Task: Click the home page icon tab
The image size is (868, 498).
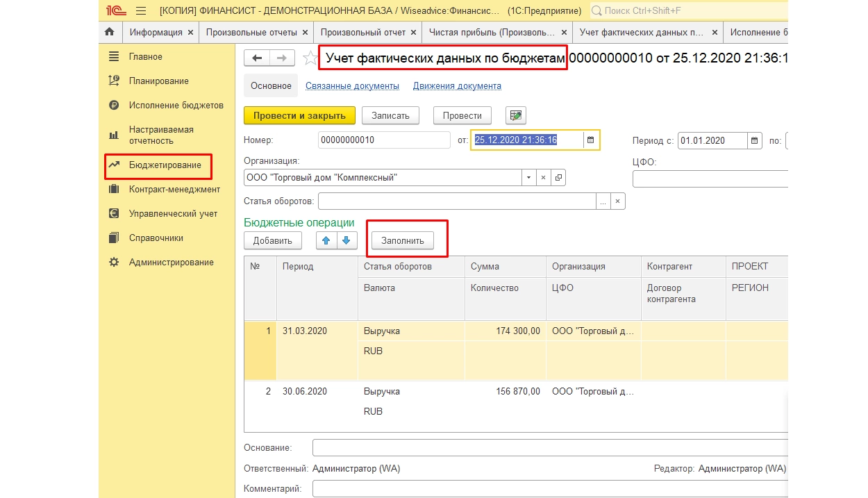Action: coord(109,32)
